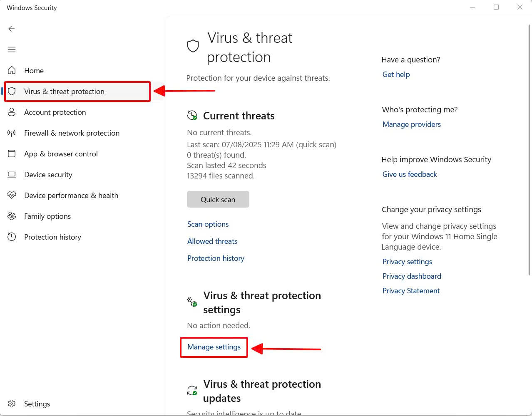Click the Account protection person icon
Image resolution: width=532 pixels, height=416 pixels.
click(12, 112)
